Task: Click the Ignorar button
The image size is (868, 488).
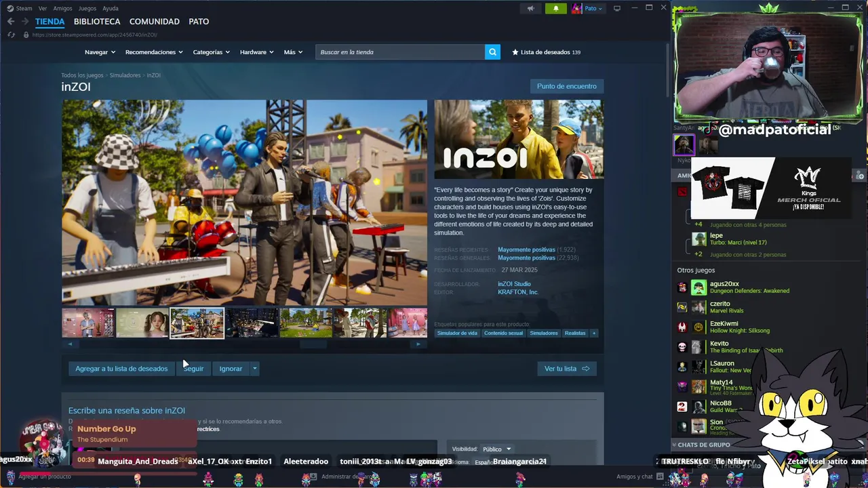Action: [x=231, y=369]
